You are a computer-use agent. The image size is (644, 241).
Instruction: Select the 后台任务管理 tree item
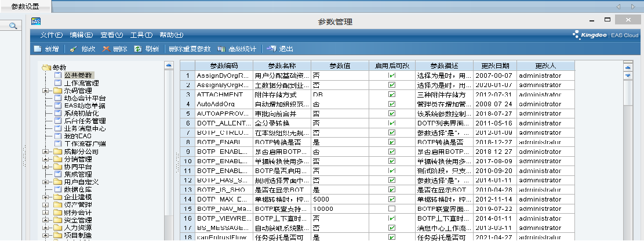(85, 121)
